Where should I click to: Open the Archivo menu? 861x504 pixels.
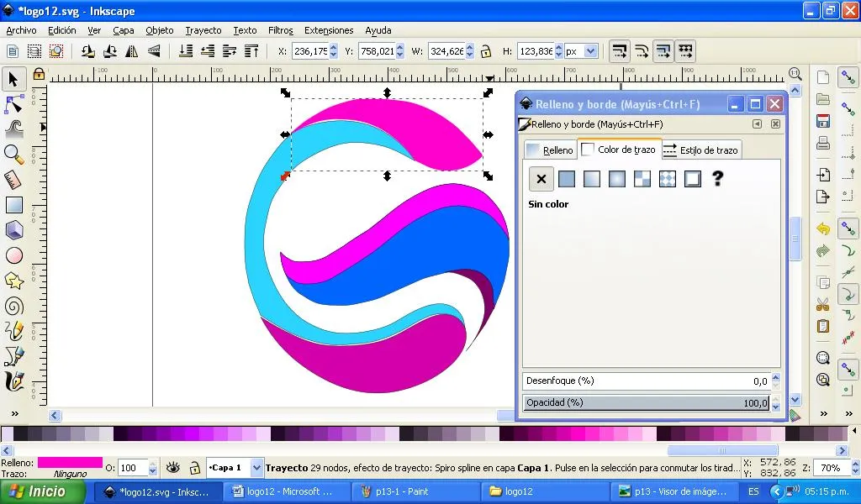[21, 30]
